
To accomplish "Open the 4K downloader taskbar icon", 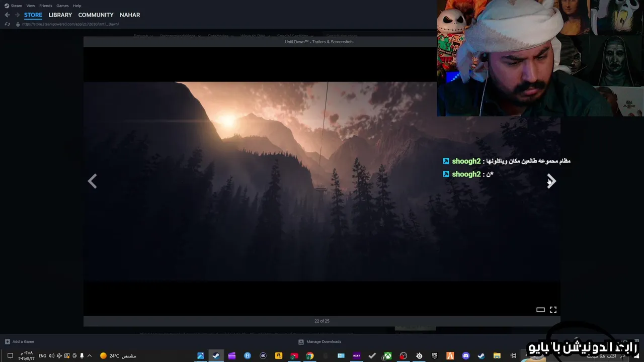I will (x=263, y=355).
